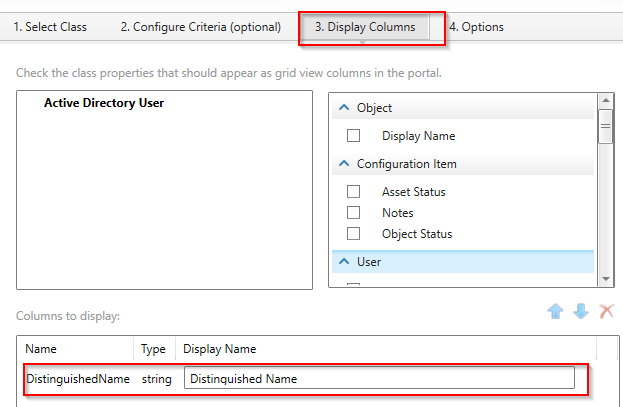Move selected column up with blue arrow
This screenshot has height=407, width=623.
point(555,311)
